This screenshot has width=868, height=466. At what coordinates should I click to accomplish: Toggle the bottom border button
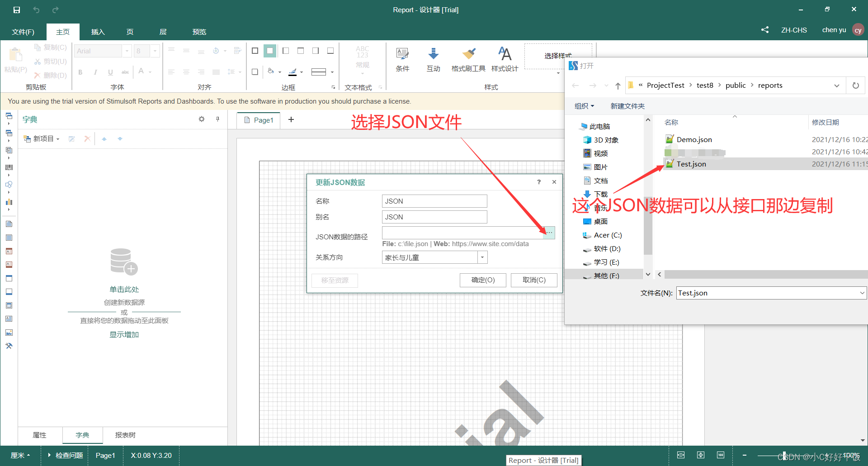[330, 51]
